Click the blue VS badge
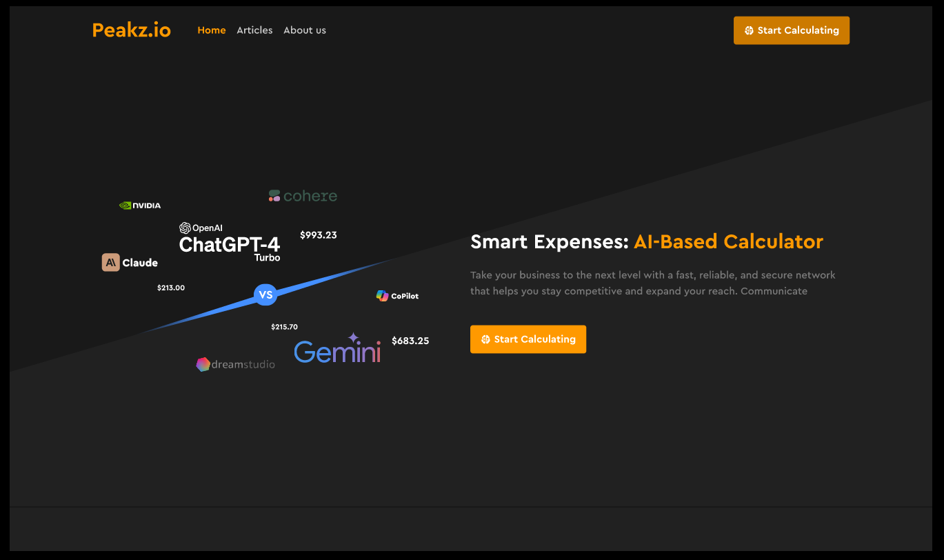The width and height of the screenshot is (944, 560). point(265,294)
